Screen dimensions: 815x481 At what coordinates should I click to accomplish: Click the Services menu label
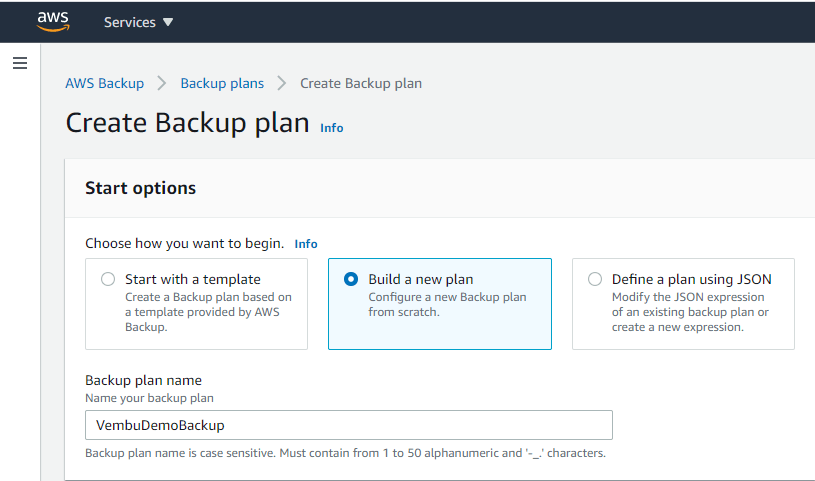129,22
